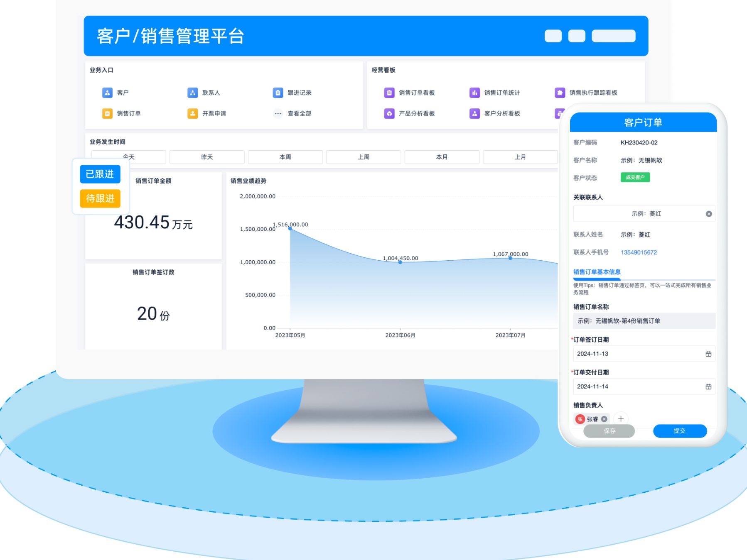Click the first small header button
Image resolution: width=747 pixels, height=560 pixels.
pyautogui.click(x=553, y=36)
